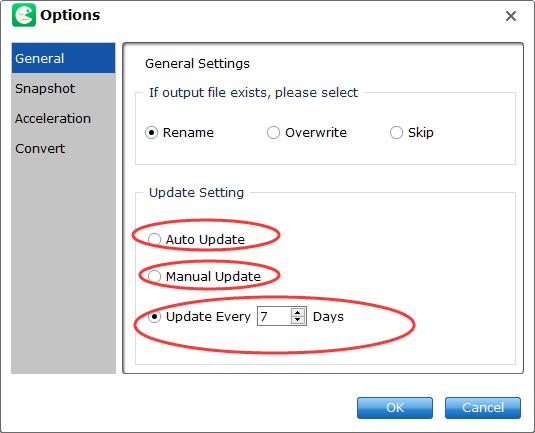
Task: Increase update days with up arrow
Action: coord(298,312)
